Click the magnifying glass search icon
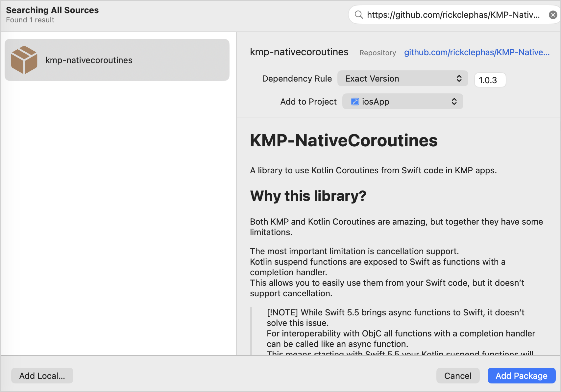The image size is (561, 392). point(359,15)
